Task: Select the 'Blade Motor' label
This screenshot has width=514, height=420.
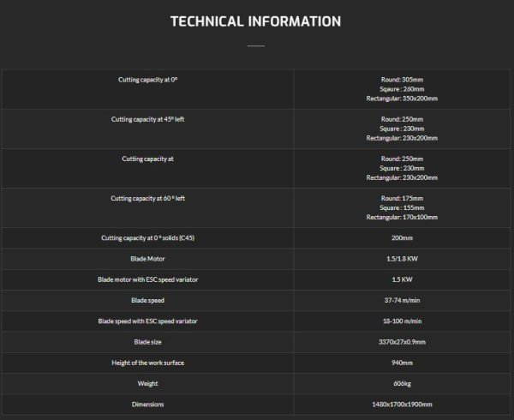Action: 148,259
